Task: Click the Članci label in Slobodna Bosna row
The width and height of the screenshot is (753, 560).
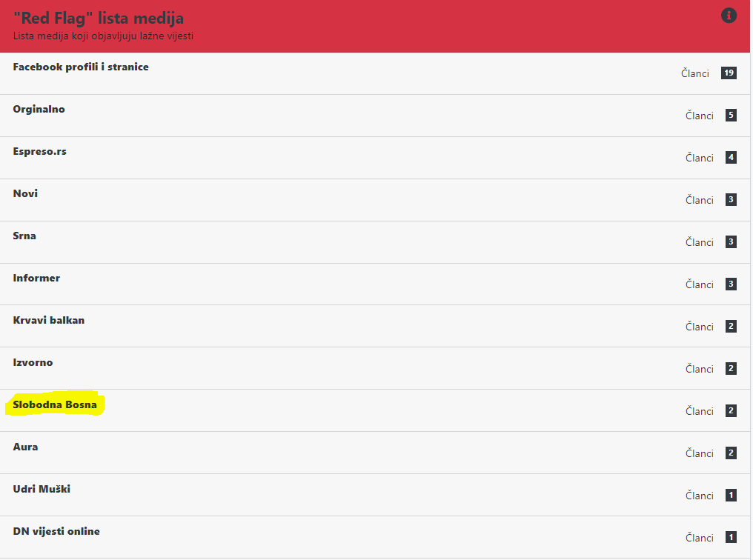Action: tap(700, 411)
